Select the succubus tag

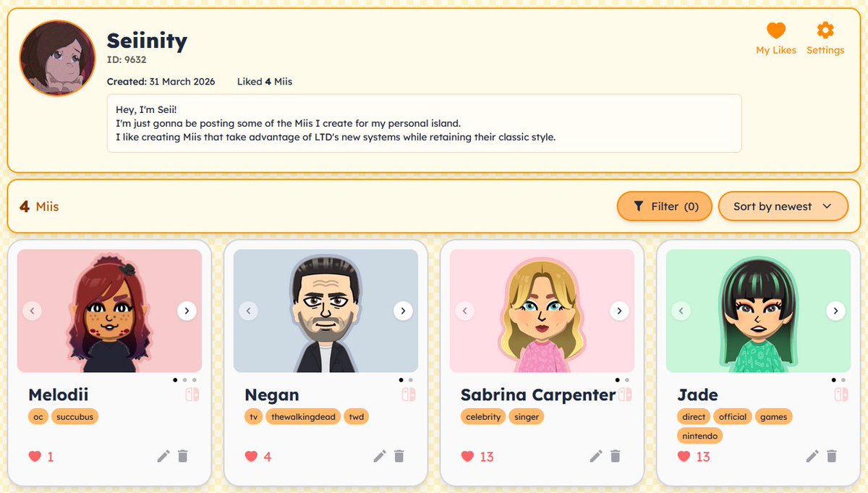coord(76,417)
